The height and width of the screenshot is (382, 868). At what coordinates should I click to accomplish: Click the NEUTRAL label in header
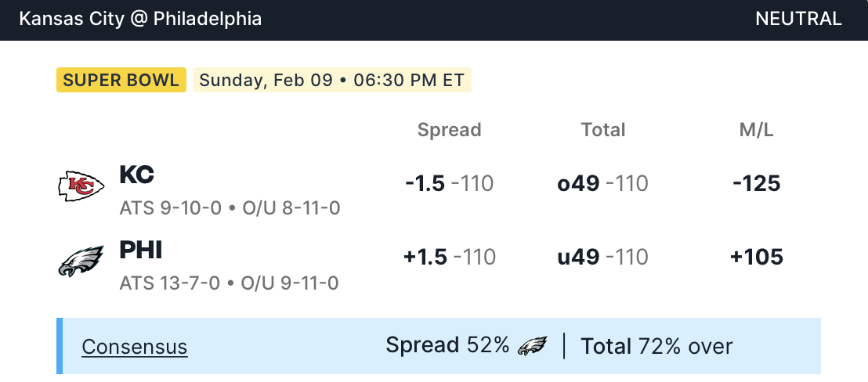click(798, 19)
